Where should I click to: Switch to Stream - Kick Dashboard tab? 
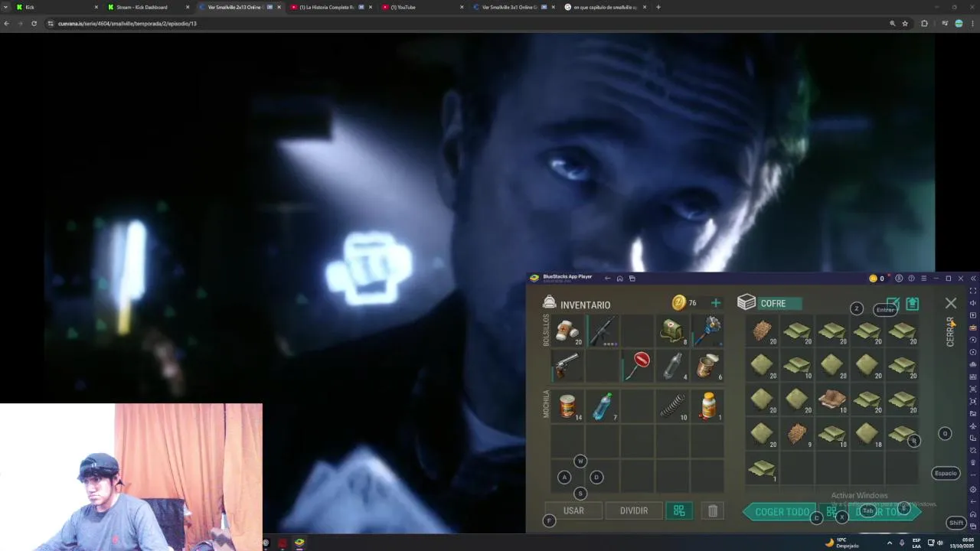(x=149, y=7)
